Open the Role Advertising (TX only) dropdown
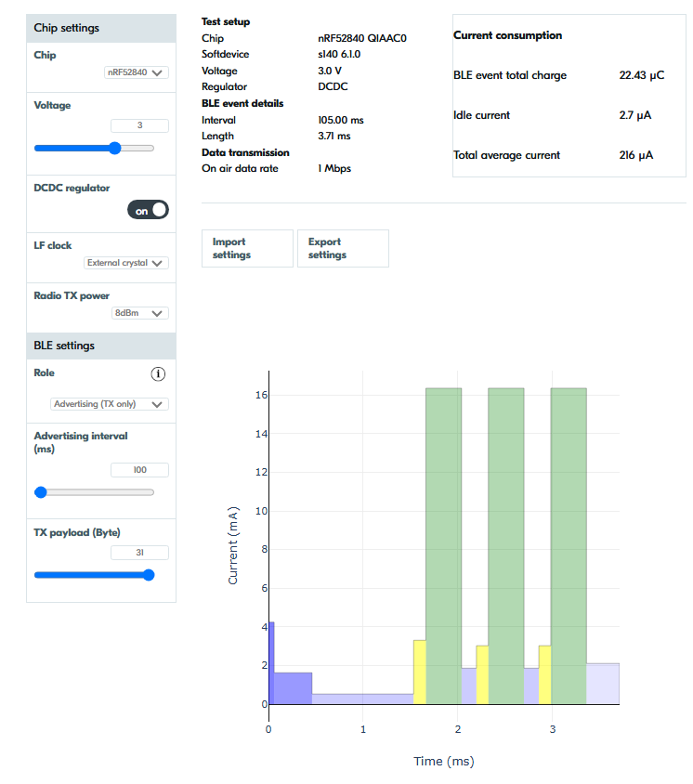 [x=110, y=404]
